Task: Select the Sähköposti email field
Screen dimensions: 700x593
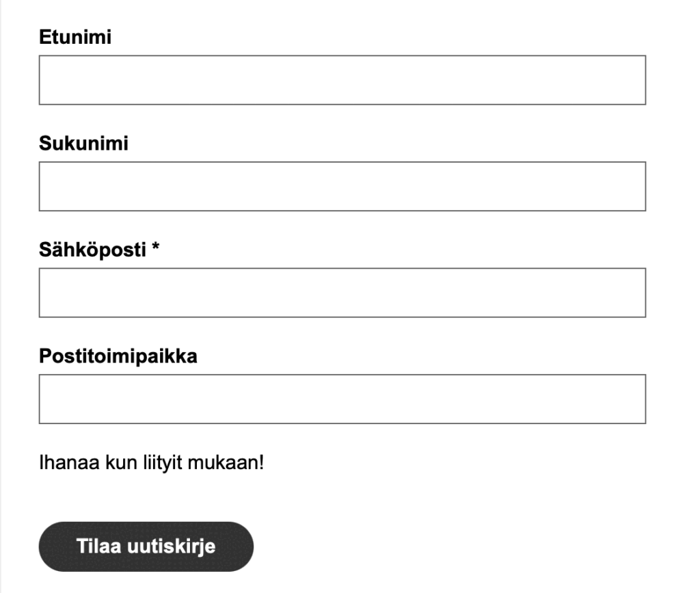Action: tap(342, 293)
